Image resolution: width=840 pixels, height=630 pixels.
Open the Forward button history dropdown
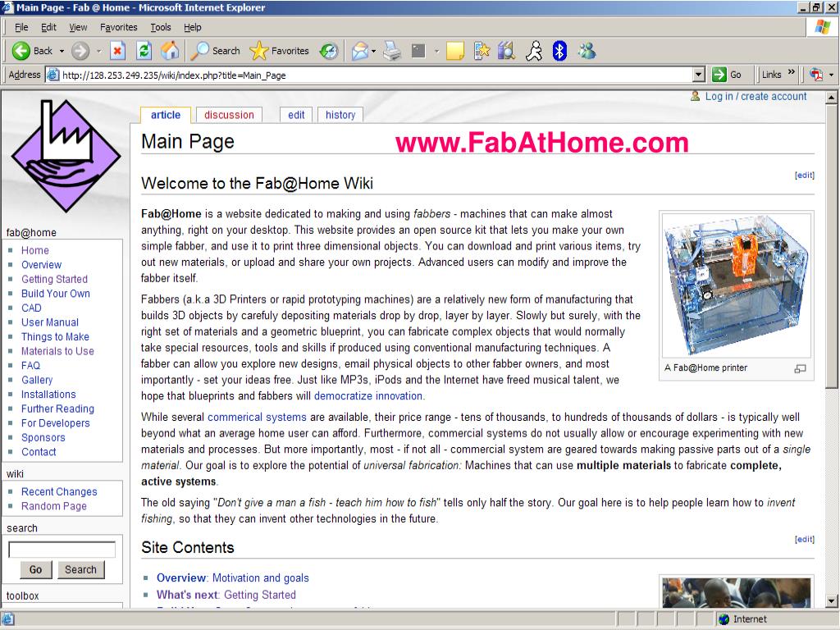(98, 52)
